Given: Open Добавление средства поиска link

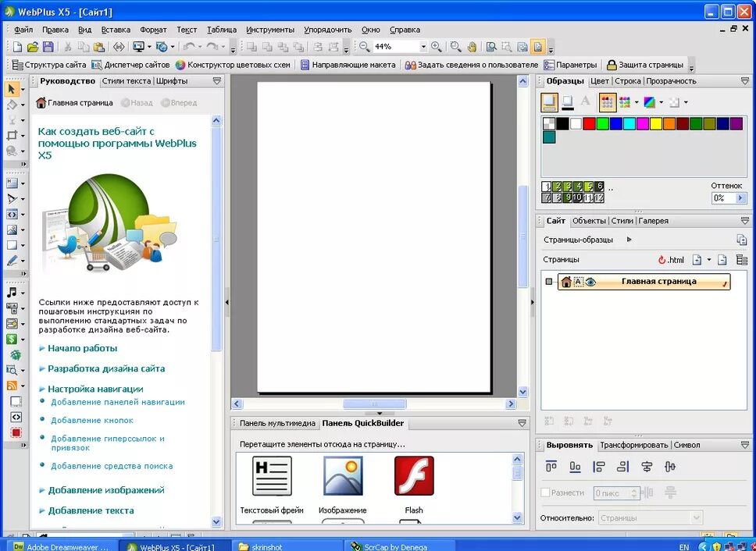Looking at the screenshot, I should 112,466.
